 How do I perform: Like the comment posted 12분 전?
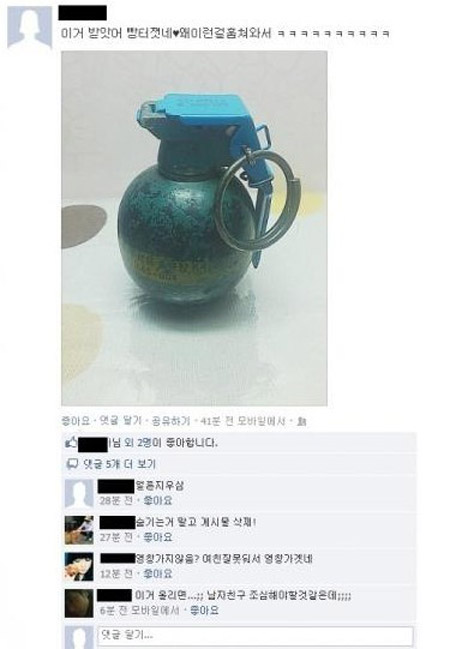(157, 574)
